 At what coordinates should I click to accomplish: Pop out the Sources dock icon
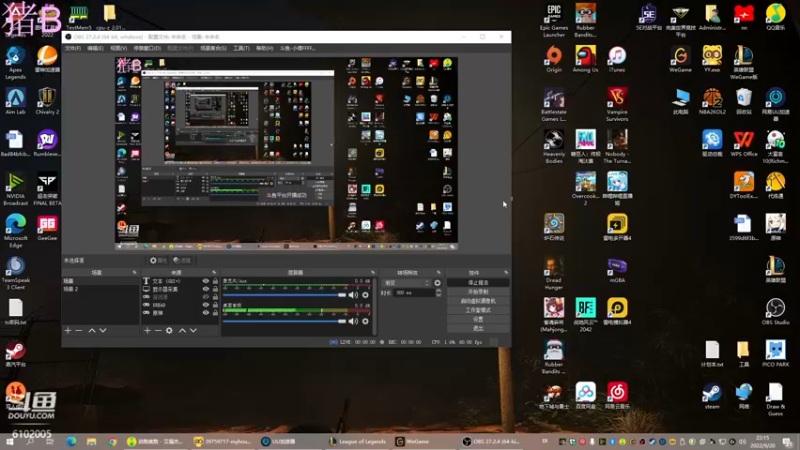point(214,272)
